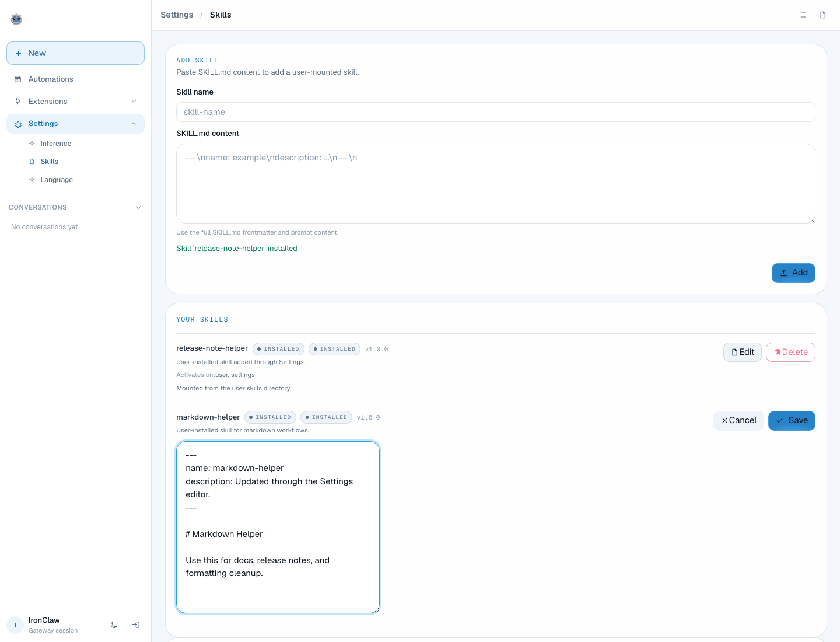This screenshot has width=840, height=642.
Task: Click the 'No conversations yet' text
Action: 44,227
